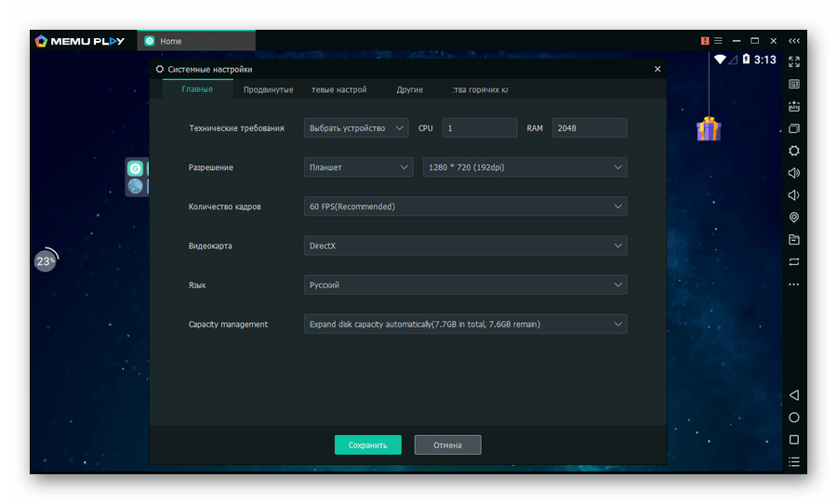This screenshot has width=837, height=504.
Task: Expand the 60 FPS frame rate dropdown
Action: coord(465,206)
